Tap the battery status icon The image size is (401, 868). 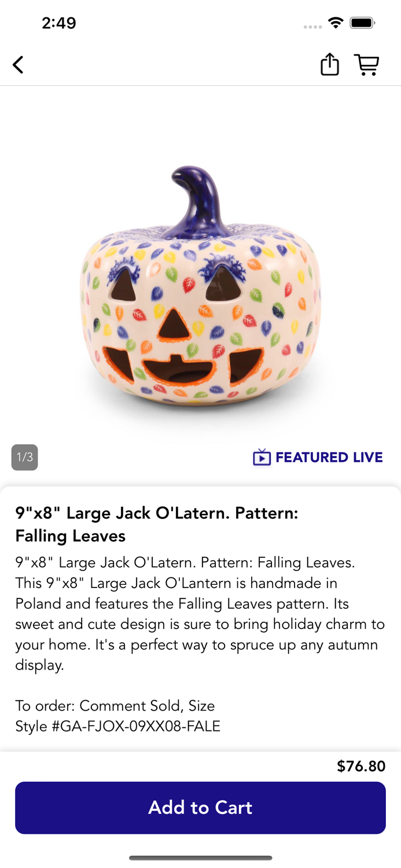[x=363, y=23]
